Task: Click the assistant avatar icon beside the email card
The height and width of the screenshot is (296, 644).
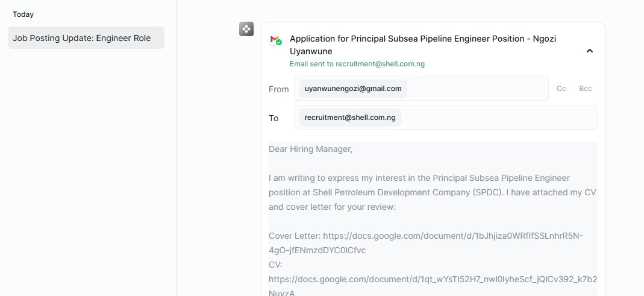Action: pos(246,29)
